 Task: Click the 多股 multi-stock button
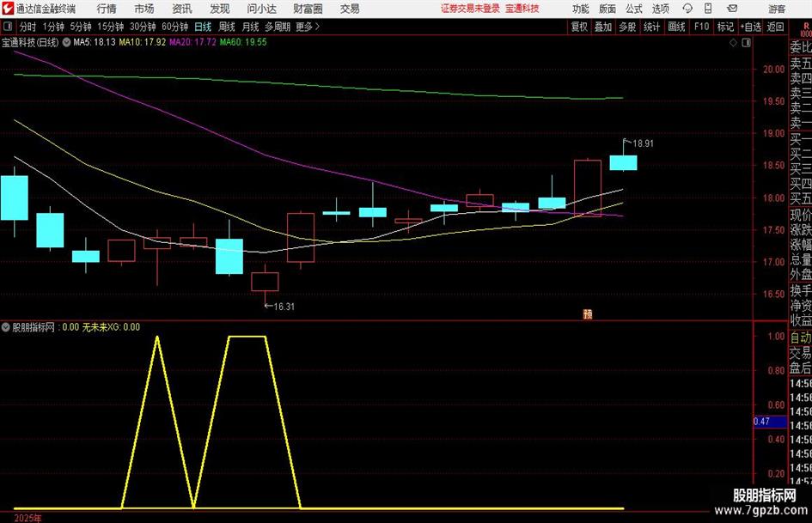tap(627, 27)
